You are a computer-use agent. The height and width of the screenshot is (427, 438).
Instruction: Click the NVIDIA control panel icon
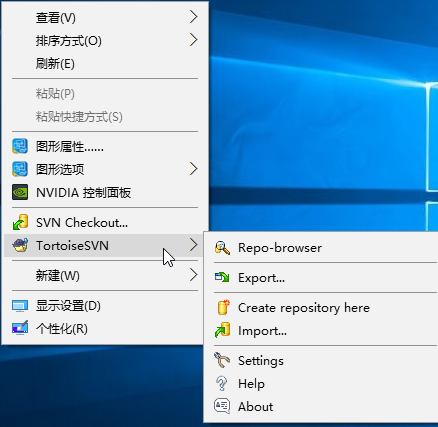20,192
